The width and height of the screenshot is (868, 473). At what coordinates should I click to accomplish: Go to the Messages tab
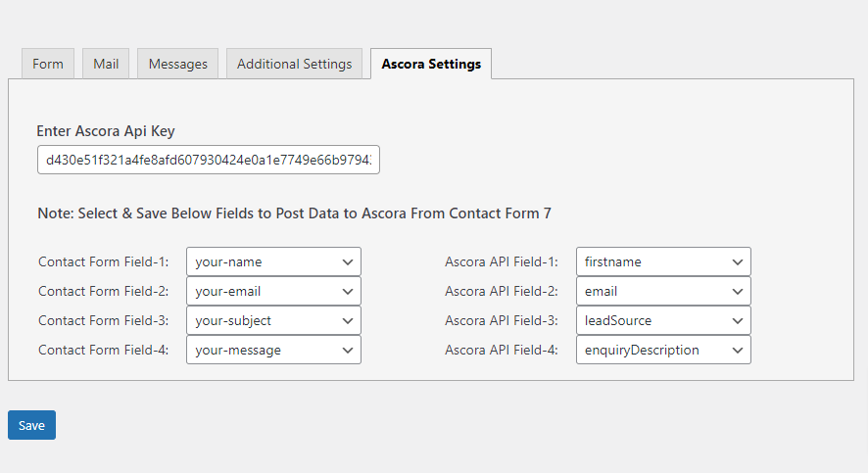coord(177,64)
